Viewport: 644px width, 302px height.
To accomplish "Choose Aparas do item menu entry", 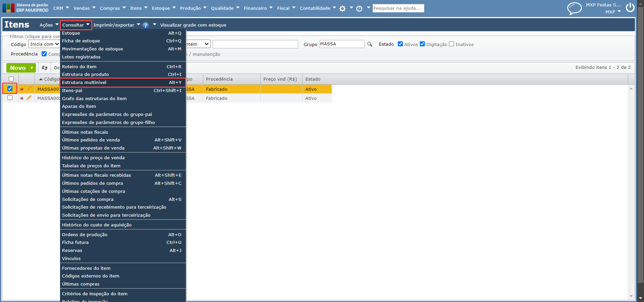I will [x=123, y=106].
